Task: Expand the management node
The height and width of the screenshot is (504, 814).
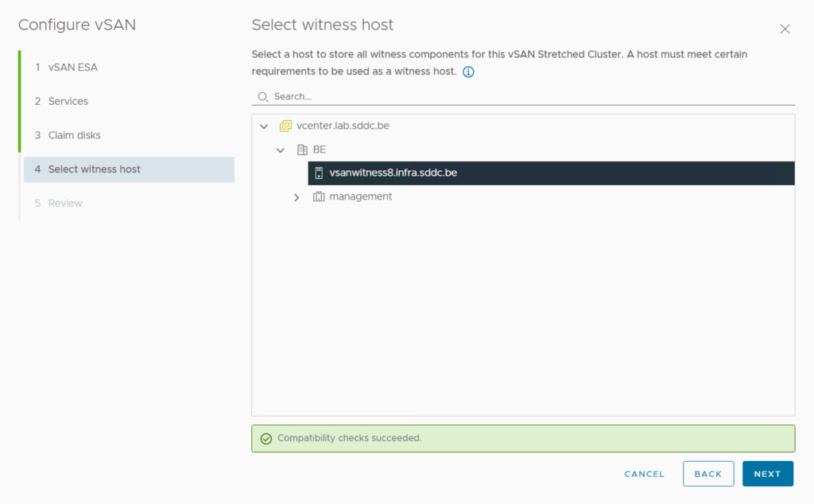Action: click(297, 197)
